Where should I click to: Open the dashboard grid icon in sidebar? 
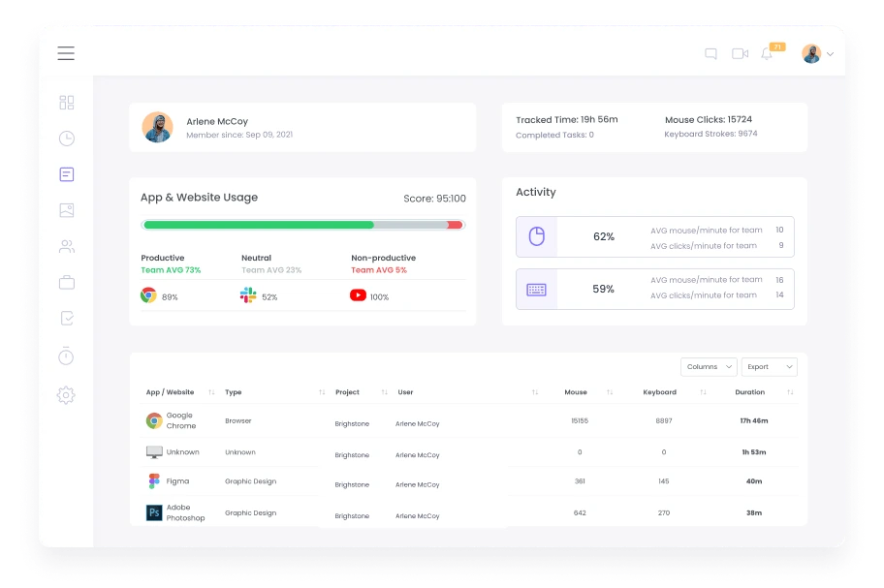point(67,103)
